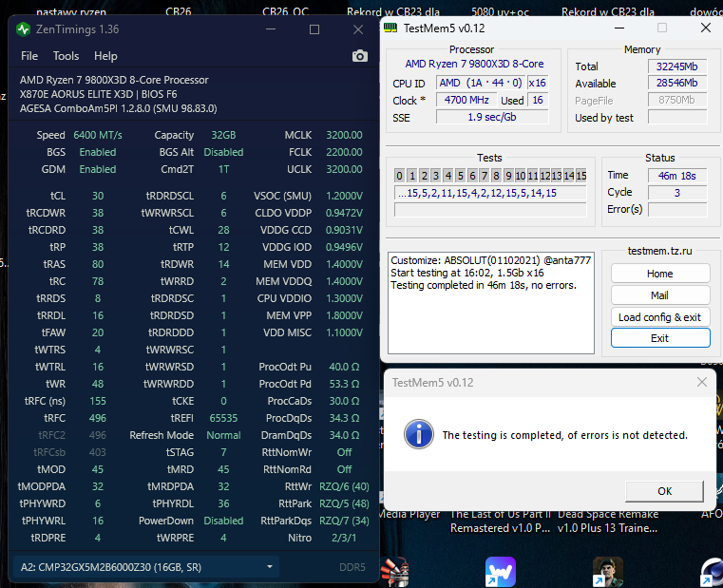The width and height of the screenshot is (723, 588).
Task: Click test number 15 box in Tests
Action: 580,176
